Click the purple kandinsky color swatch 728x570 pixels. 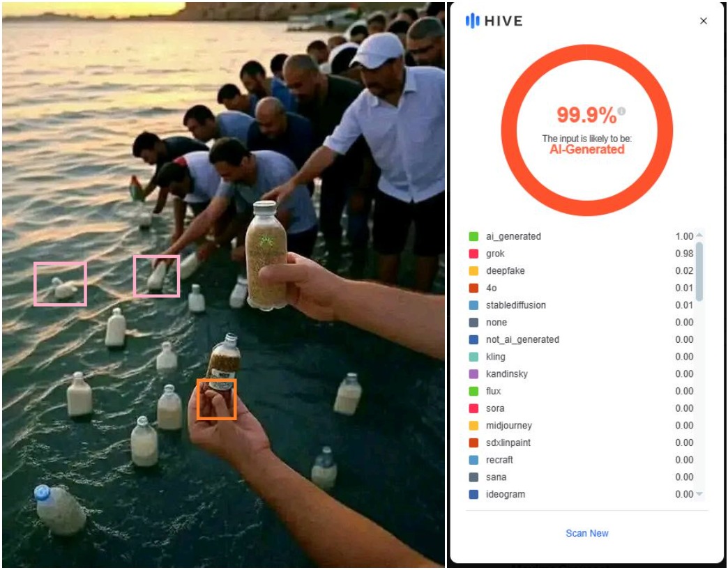pyautogui.click(x=473, y=373)
